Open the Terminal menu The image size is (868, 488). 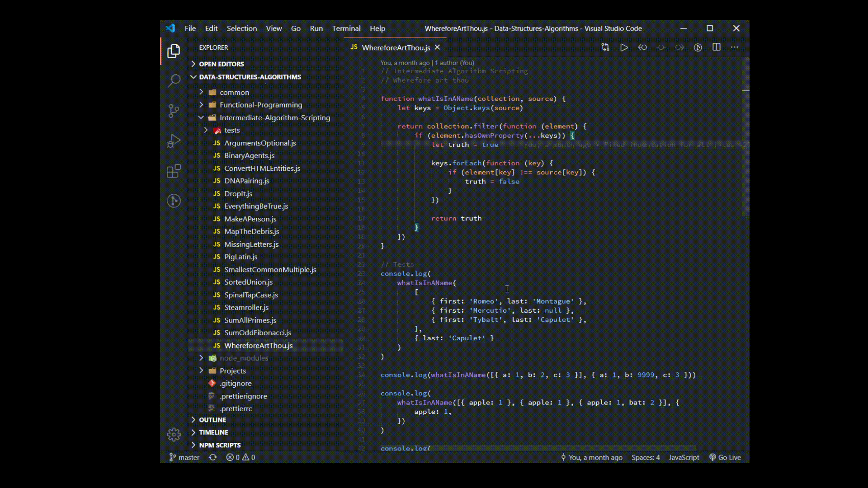[x=346, y=28]
